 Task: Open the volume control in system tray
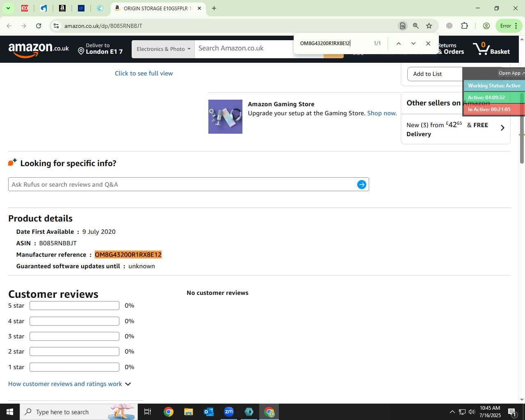tap(472, 412)
